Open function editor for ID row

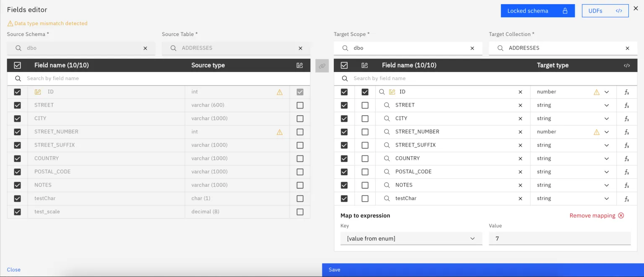pos(627,92)
